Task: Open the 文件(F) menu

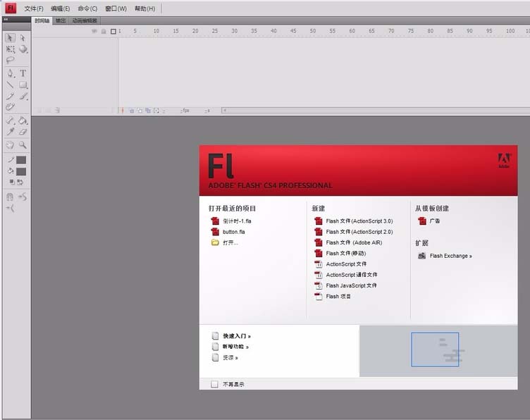Action: click(34, 8)
